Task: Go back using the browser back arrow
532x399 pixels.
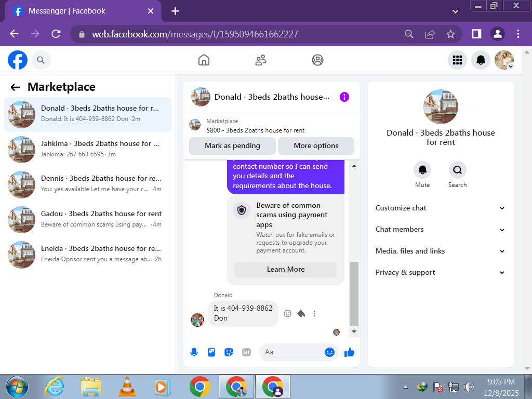Action: click(14, 34)
